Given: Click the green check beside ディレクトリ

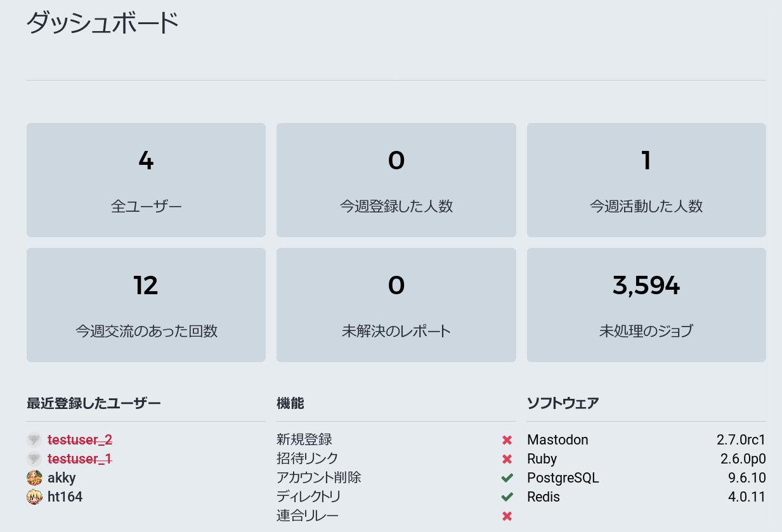Looking at the screenshot, I should point(507,496).
